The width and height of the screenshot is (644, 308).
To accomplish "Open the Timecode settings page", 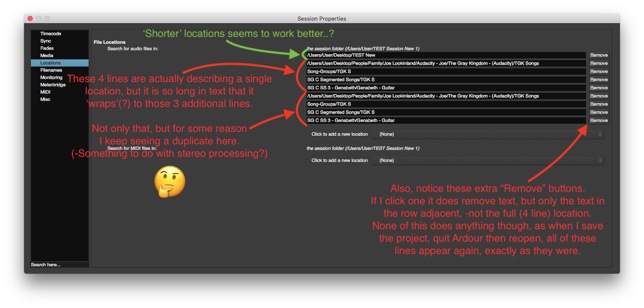I will [x=51, y=34].
